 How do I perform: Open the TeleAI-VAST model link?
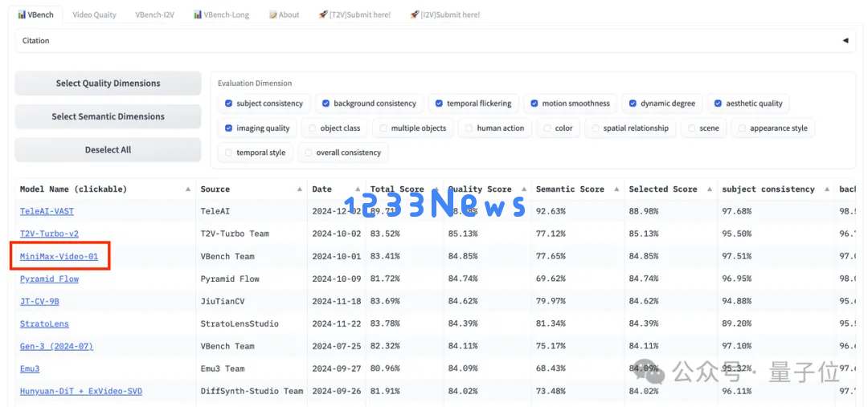[x=47, y=211]
